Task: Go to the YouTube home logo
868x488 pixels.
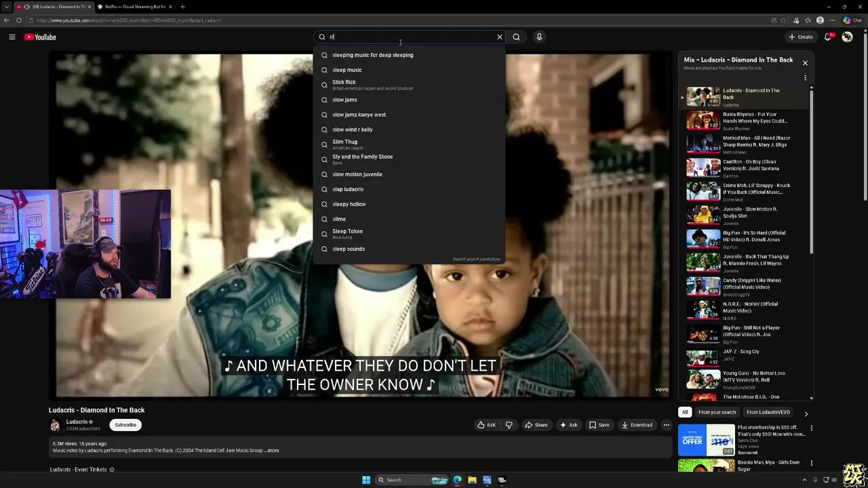Action: tap(40, 37)
